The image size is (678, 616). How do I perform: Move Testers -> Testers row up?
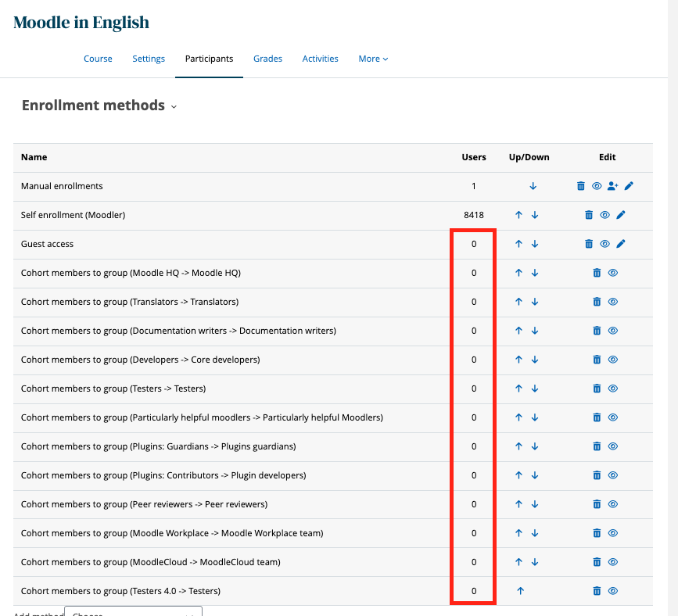[519, 389]
